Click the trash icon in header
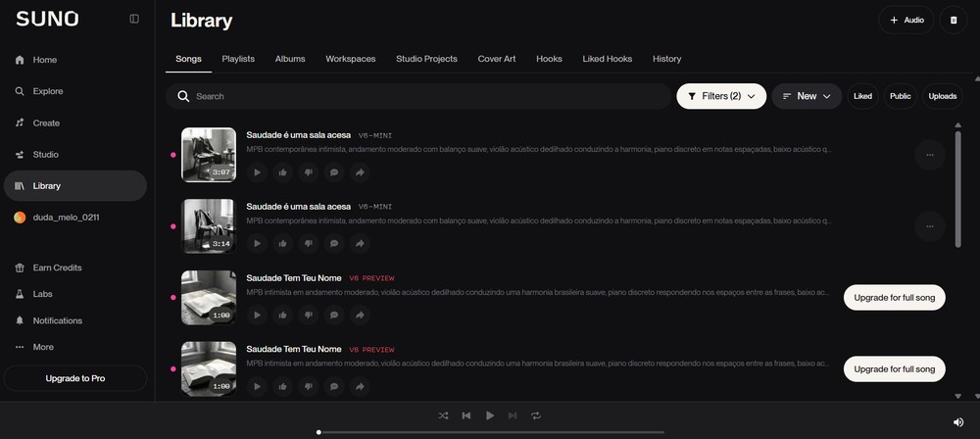The image size is (980, 439). coord(954,20)
